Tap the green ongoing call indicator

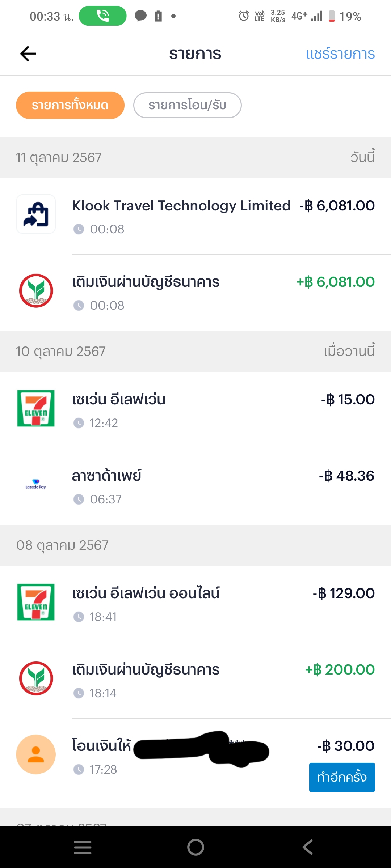[103, 16]
